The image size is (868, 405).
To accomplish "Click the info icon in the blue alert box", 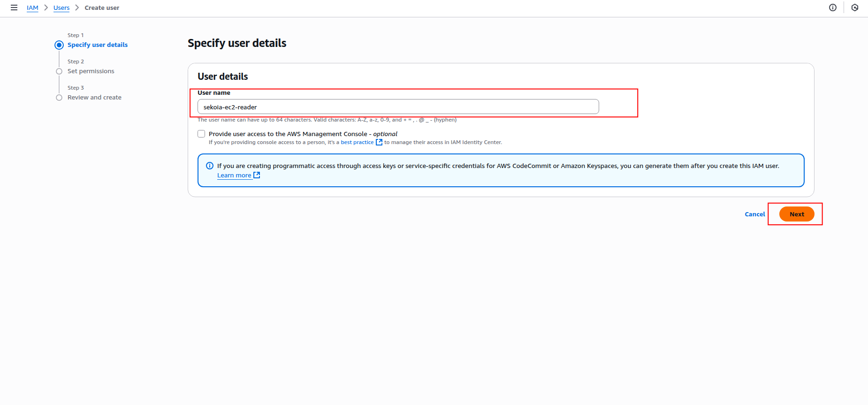I will click(x=210, y=166).
